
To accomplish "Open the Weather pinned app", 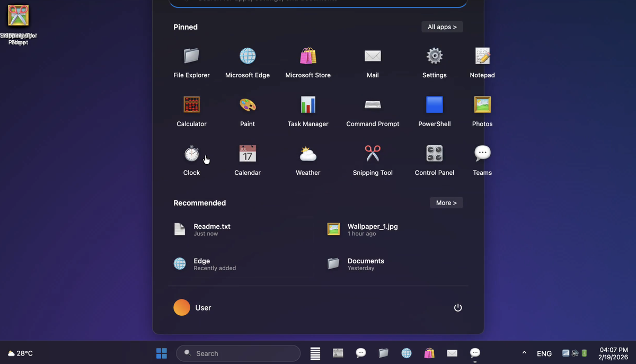I will click(308, 160).
